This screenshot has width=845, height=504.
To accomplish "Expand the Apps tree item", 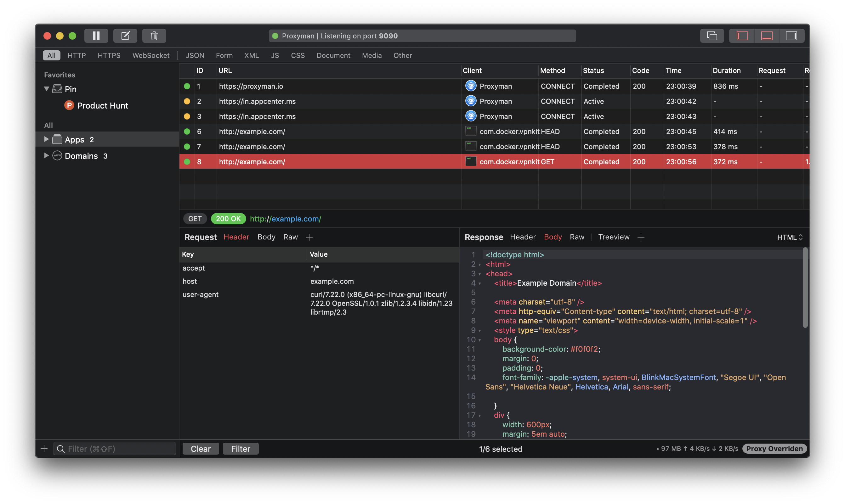I will coord(46,139).
